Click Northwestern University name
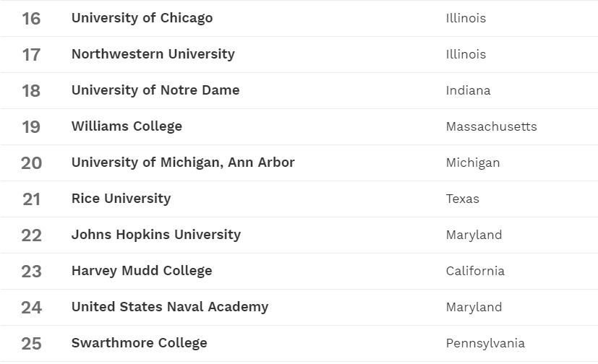Image resolution: width=598 pixels, height=364 pixels. (153, 54)
